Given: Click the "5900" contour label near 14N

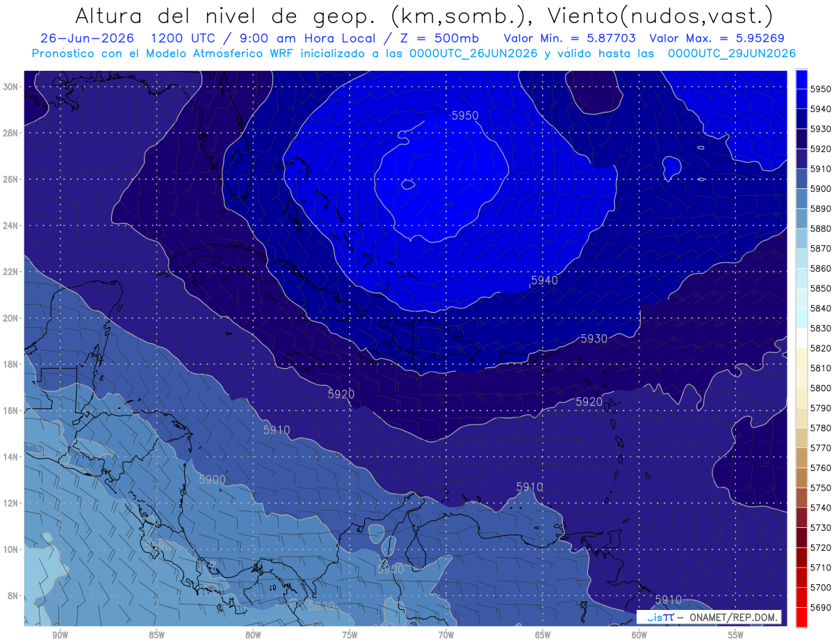Looking at the screenshot, I should click(x=212, y=479).
